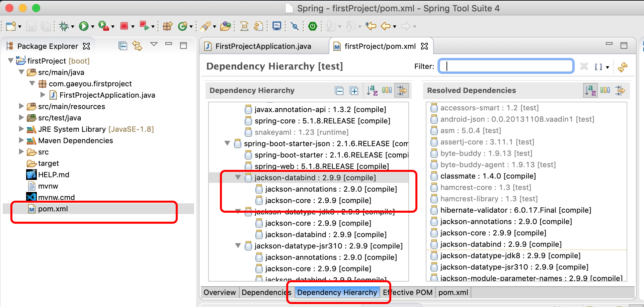
Task: Collapse spring-boot-starter-json node
Action: (227, 143)
